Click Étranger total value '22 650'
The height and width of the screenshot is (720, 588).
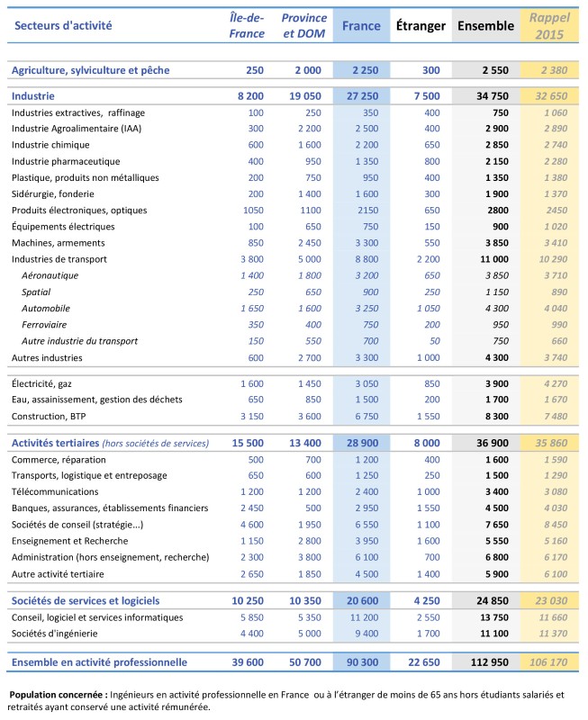[x=424, y=662]
